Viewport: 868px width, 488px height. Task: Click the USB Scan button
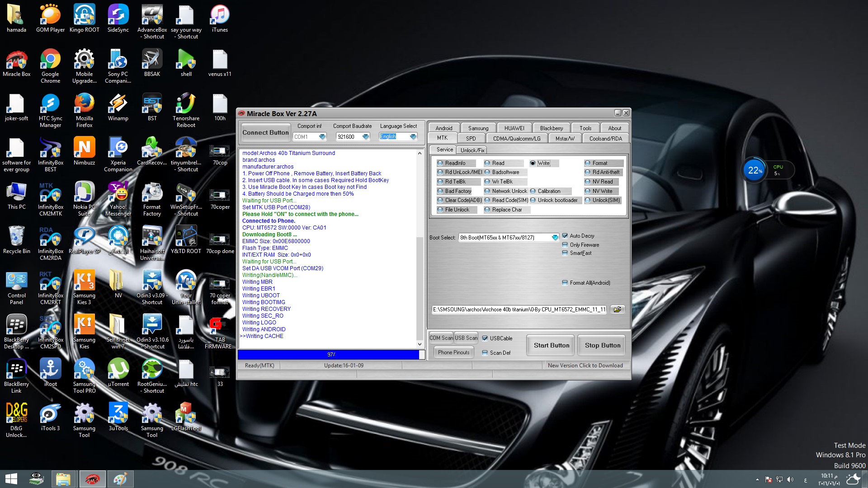click(466, 338)
